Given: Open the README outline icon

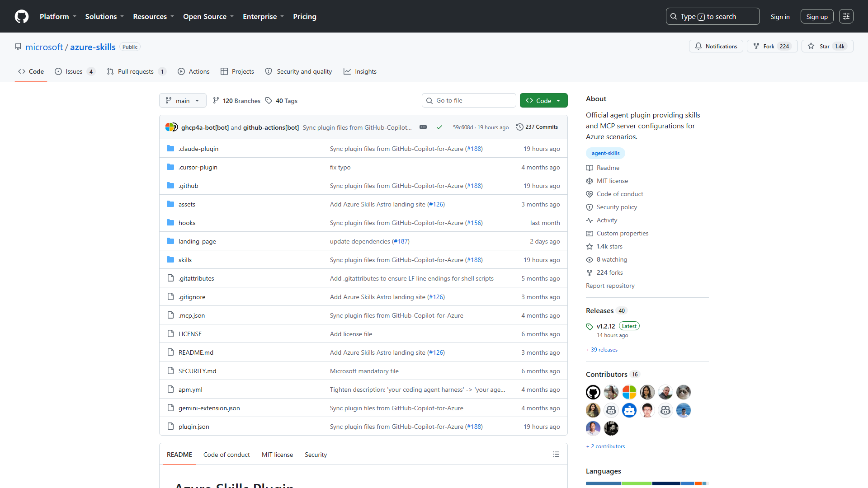Looking at the screenshot, I should pyautogui.click(x=556, y=454).
